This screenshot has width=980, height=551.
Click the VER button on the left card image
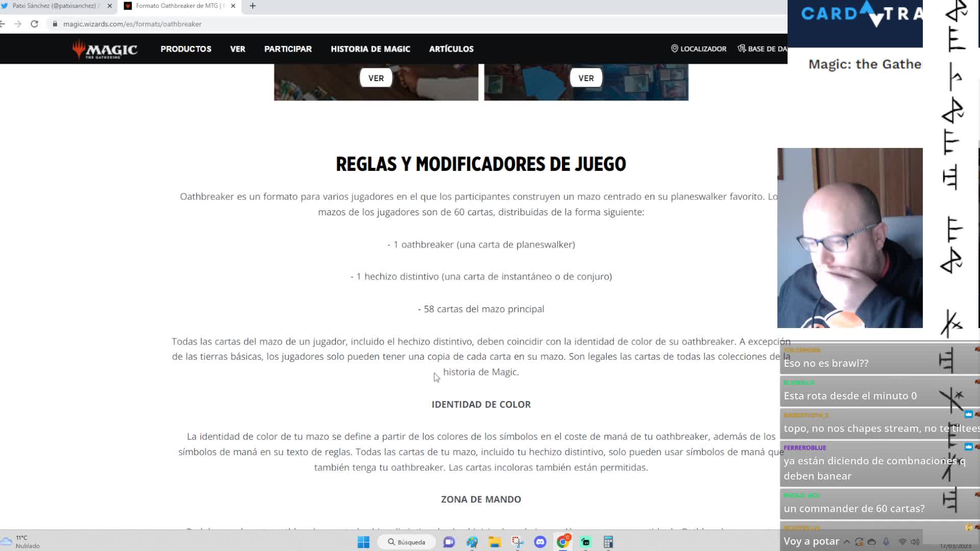376,78
